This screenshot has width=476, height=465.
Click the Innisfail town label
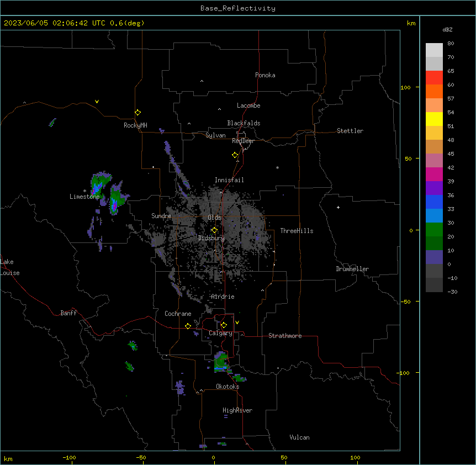pos(229,180)
